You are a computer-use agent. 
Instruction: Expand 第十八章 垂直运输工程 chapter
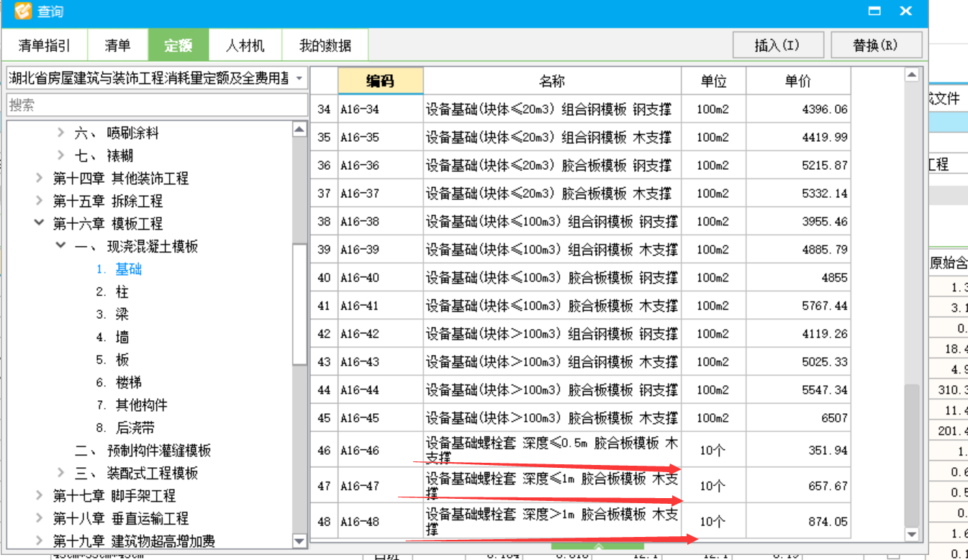(40, 518)
